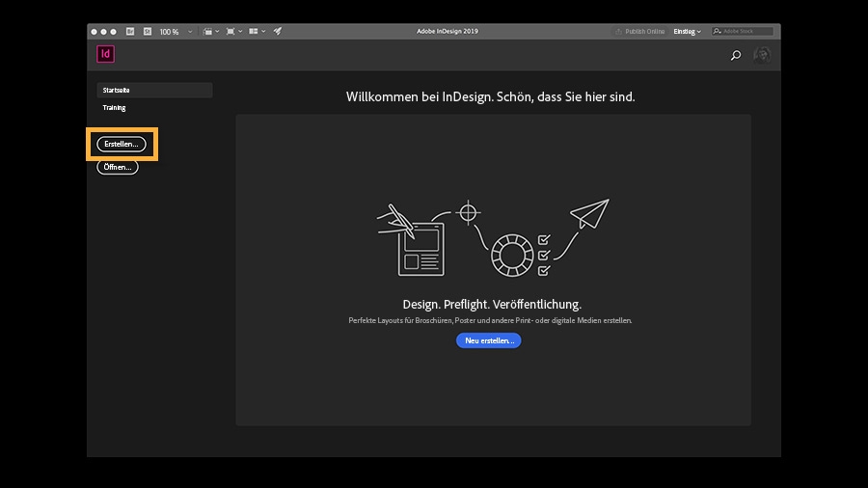Select the Startseite tab
This screenshot has height=488, width=868.
click(x=154, y=91)
